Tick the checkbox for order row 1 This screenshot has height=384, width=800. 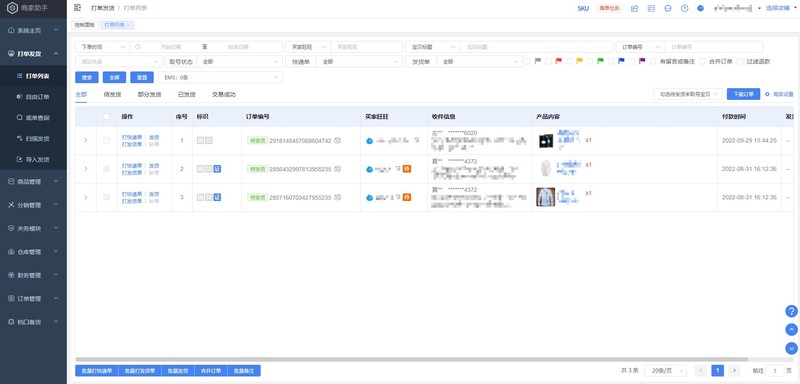click(x=106, y=140)
